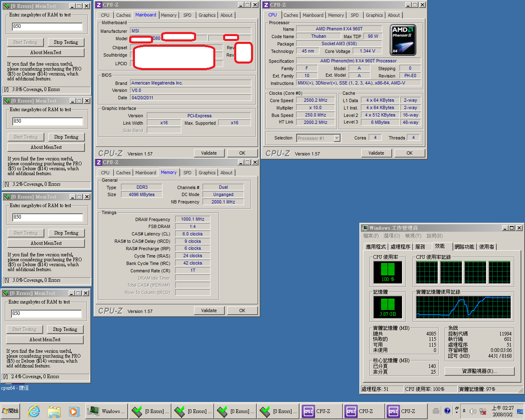Click the AMD Phenom II logo in CPU-Z

(x=403, y=40)
